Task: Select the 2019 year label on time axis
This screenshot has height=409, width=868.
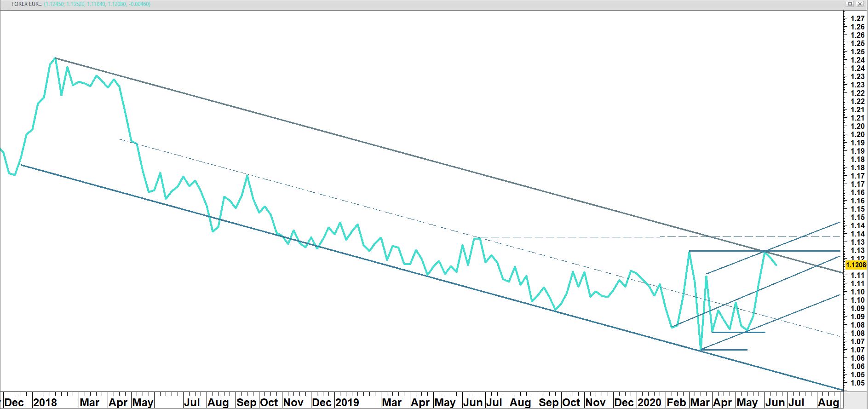Action: (347, 402)
